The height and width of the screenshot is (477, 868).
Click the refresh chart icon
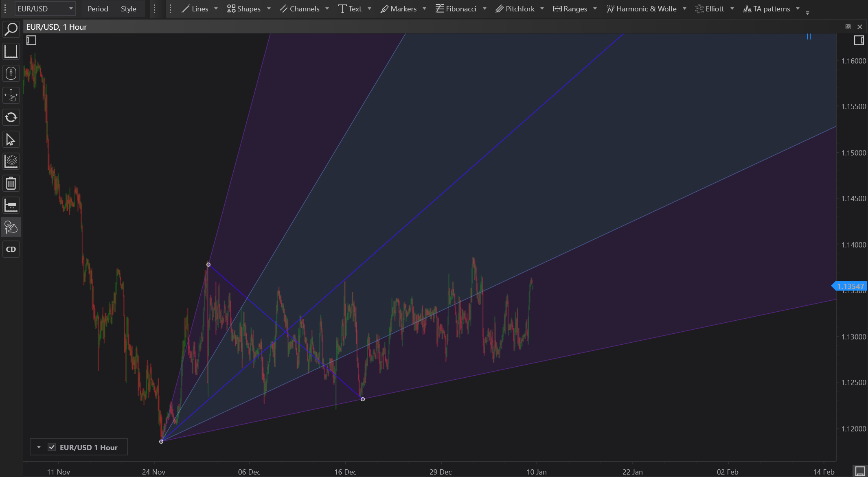(11, 118)
